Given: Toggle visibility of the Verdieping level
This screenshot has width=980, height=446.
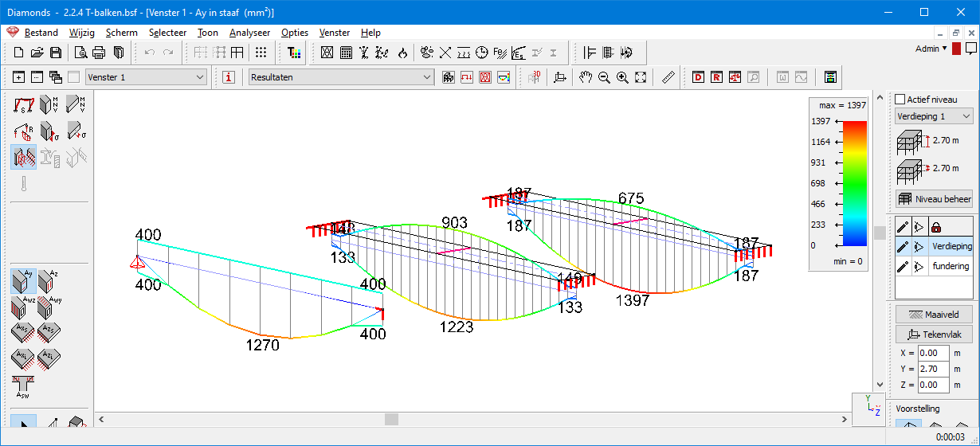Looking at the screenshot, I should coord(919,247).
